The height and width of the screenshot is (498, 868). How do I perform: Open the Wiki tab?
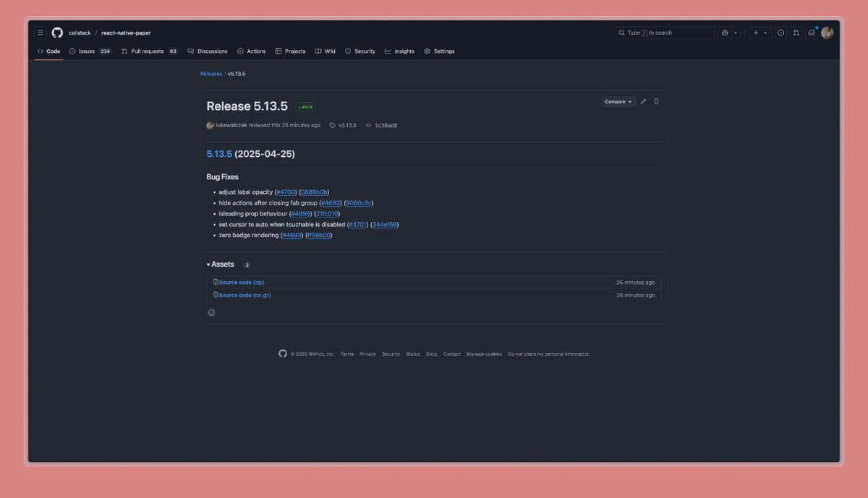pos(325,51)
